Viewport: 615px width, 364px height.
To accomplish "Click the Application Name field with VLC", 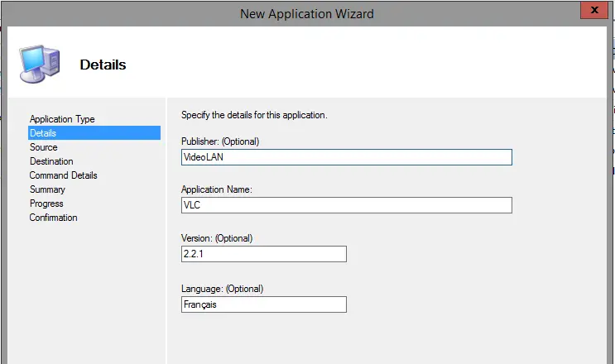I will [346, 205].
